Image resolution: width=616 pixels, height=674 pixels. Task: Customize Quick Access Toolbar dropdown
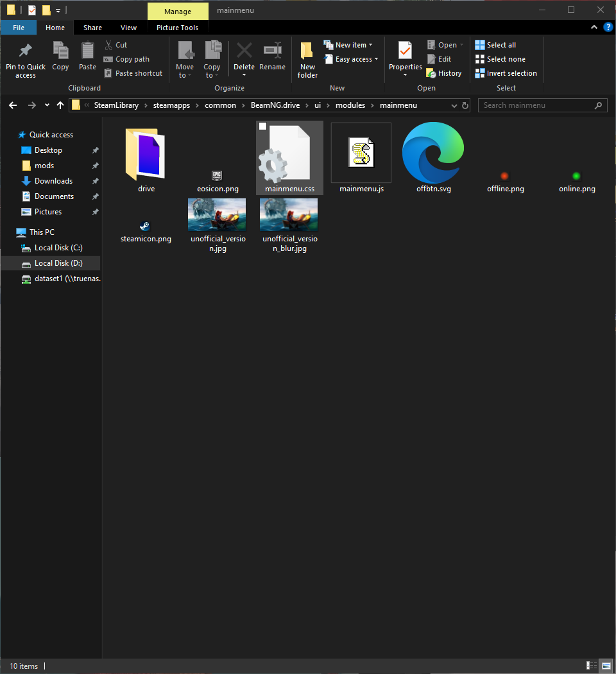(58, 10)
